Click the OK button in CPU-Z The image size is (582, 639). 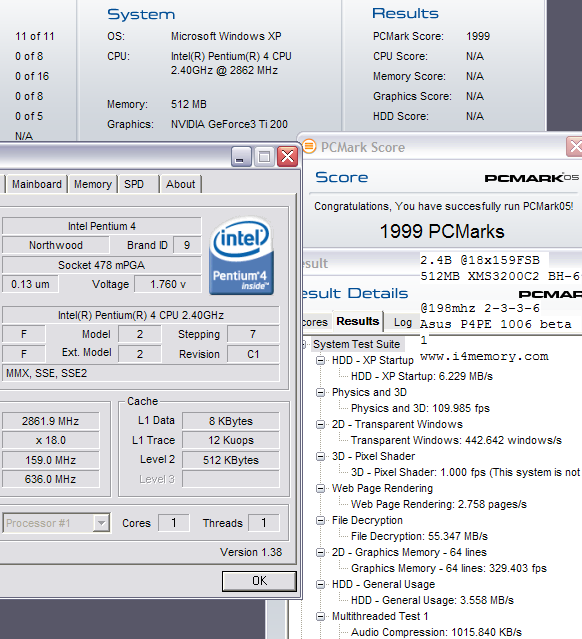point(259,581)
